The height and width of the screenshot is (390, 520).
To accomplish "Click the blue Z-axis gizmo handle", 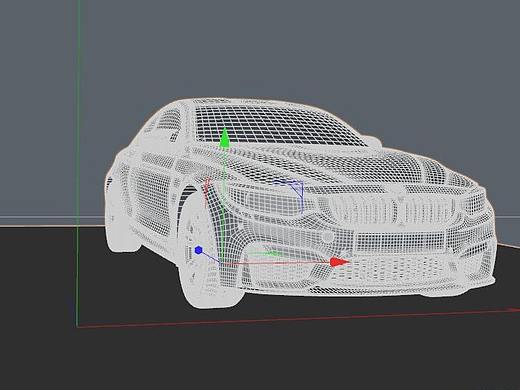I will [x=198, y=250].
